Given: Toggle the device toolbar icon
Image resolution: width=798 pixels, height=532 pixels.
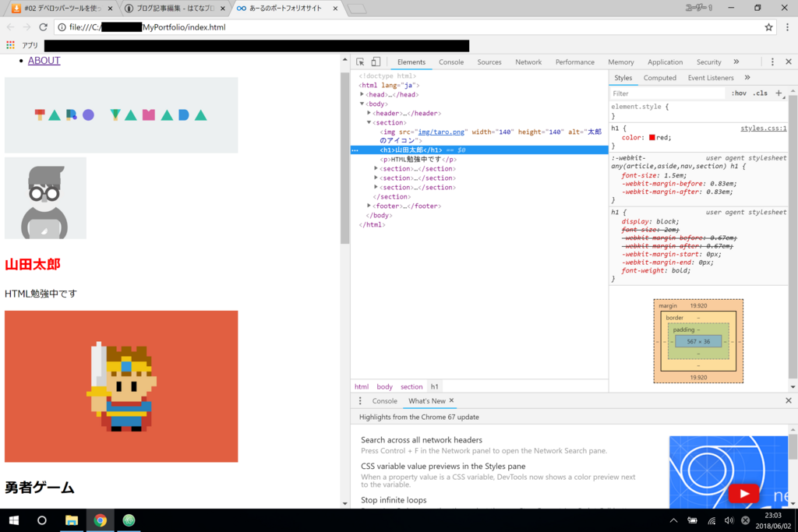Looking at the screenshot, I should [376, 62].
